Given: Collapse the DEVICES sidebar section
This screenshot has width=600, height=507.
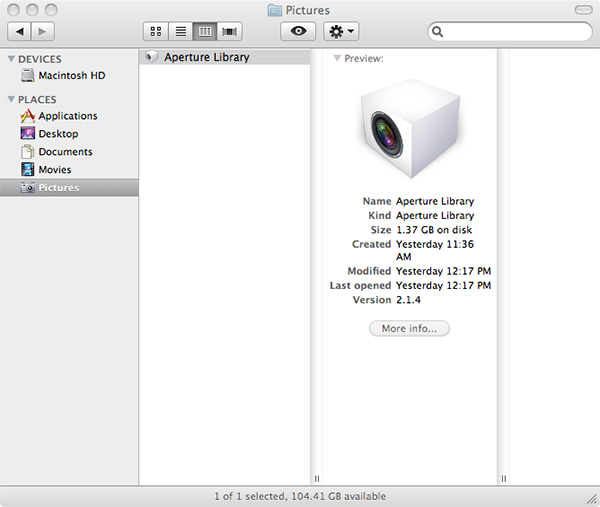Looking at the screenshot, I should point(11,59).
